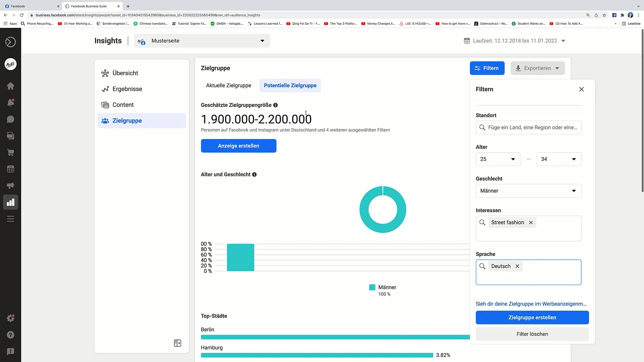
Task: Click Filter löschen to reset filters
Action: [533, 334]
